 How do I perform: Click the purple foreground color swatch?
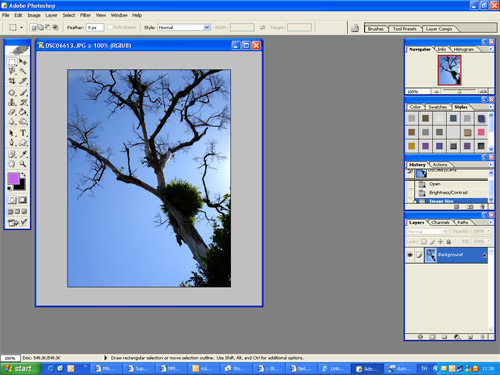pyautogui.click(x=13, y=178)
